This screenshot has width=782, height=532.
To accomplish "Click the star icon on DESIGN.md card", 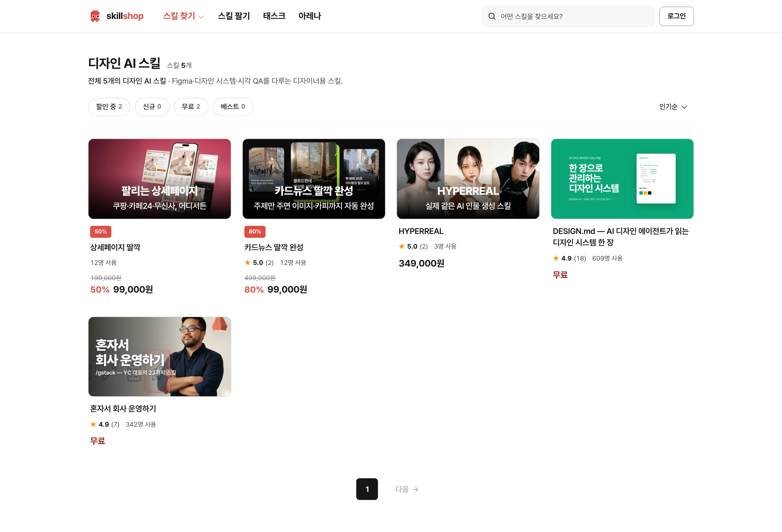I will coord(556,258).
